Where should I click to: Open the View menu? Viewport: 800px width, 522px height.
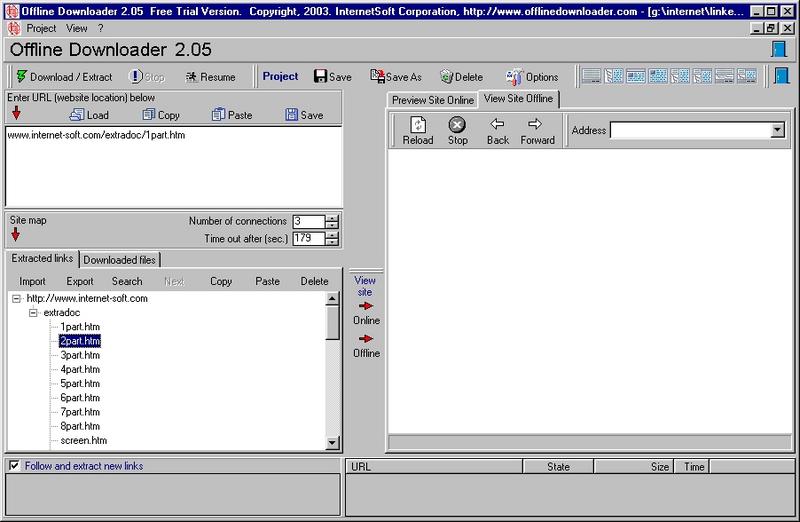pyautogui.click(x=77, y=29)
